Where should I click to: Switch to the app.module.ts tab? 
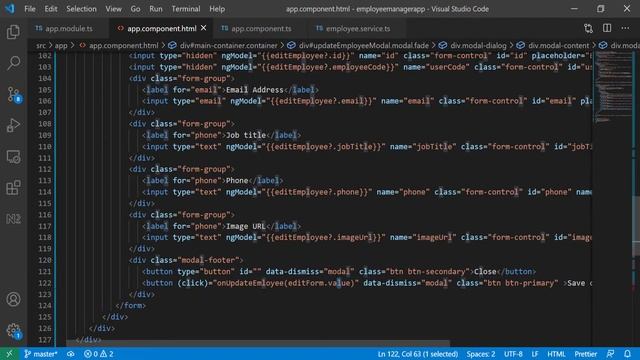69,28
